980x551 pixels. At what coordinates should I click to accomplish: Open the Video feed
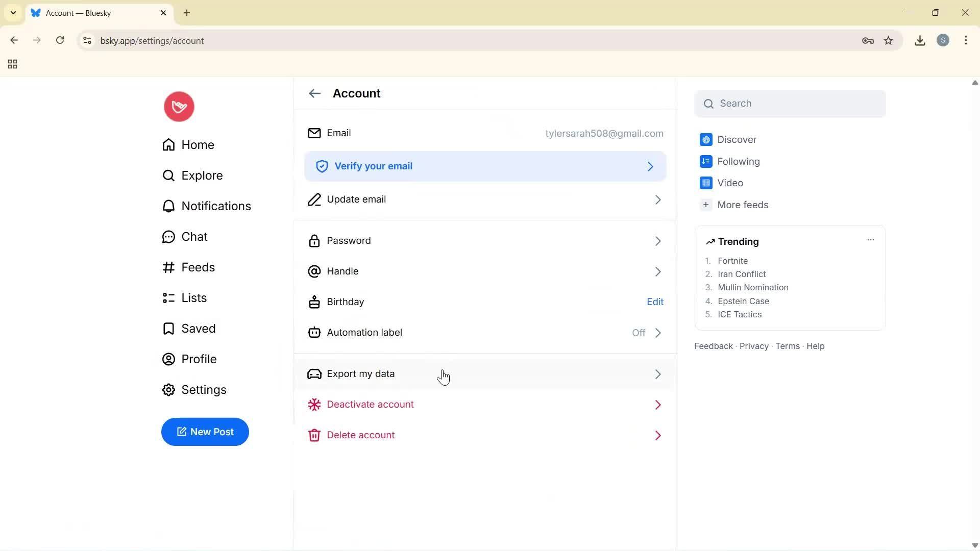pos(730,183)
